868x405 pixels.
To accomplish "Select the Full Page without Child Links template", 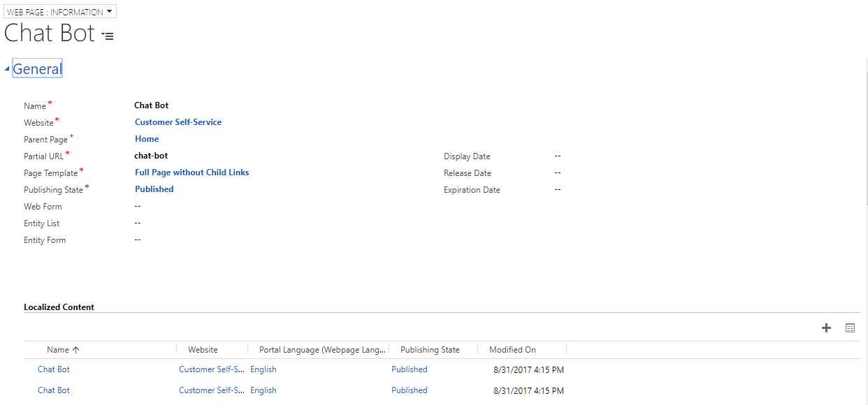I will tap(191, 172).
